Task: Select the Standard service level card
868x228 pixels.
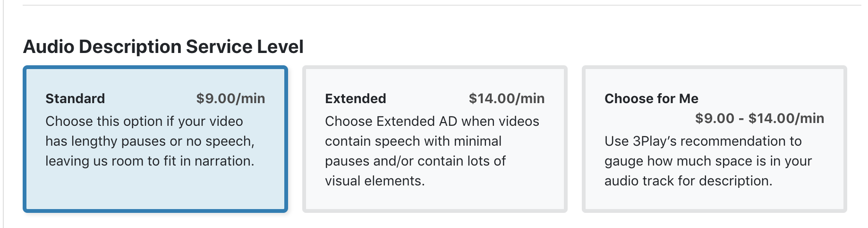Action: coord(155,139)
